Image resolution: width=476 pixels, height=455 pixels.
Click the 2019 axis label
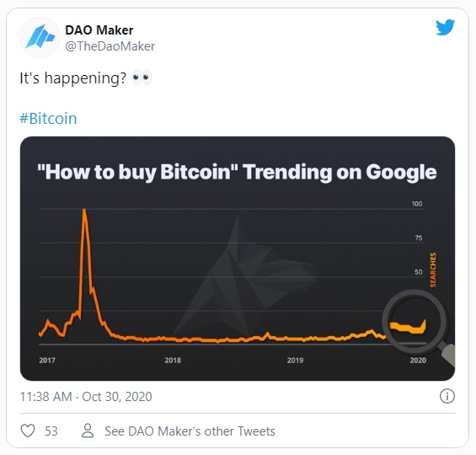coord(295,361)
